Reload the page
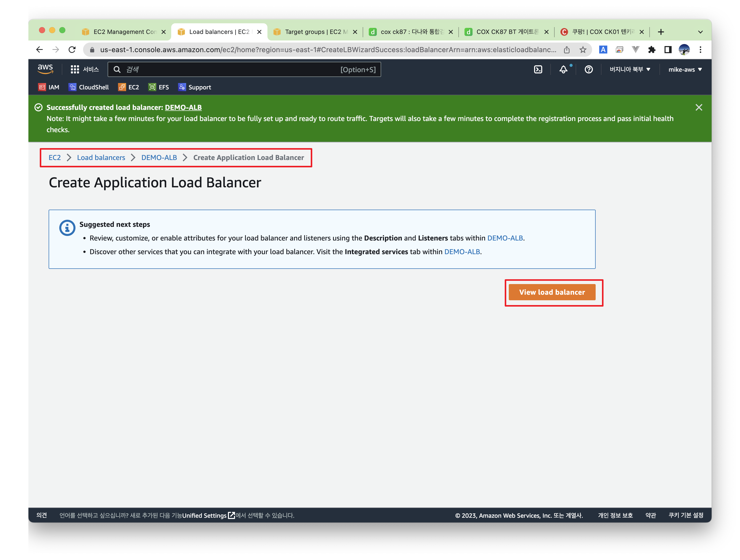The width and height of the screenshot is (740, 560). click(72, 50)
